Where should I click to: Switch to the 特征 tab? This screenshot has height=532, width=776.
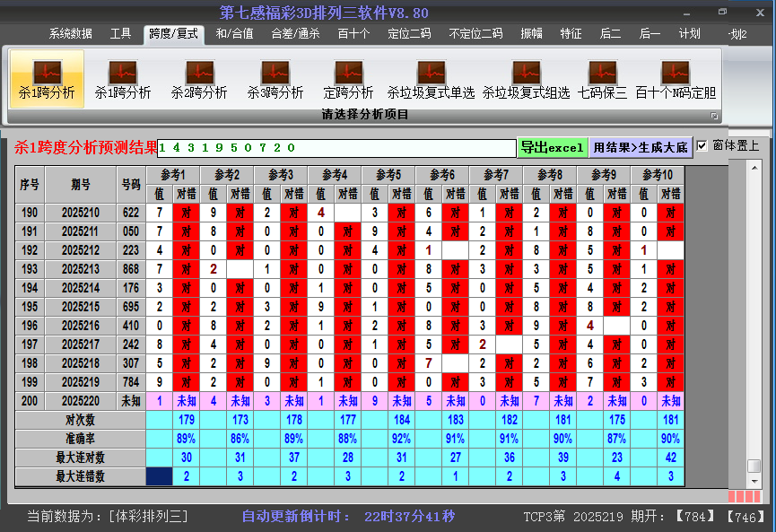pyautogui.click(x=571, y=34)
